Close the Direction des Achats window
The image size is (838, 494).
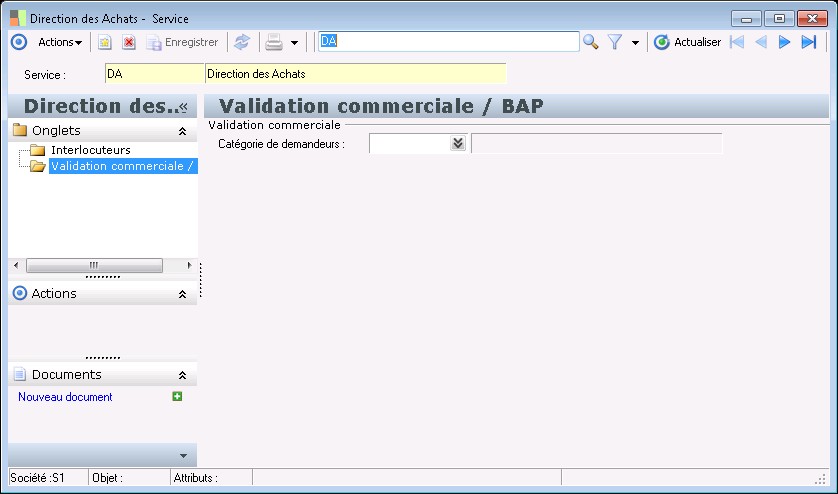click(x=812, y=19)
